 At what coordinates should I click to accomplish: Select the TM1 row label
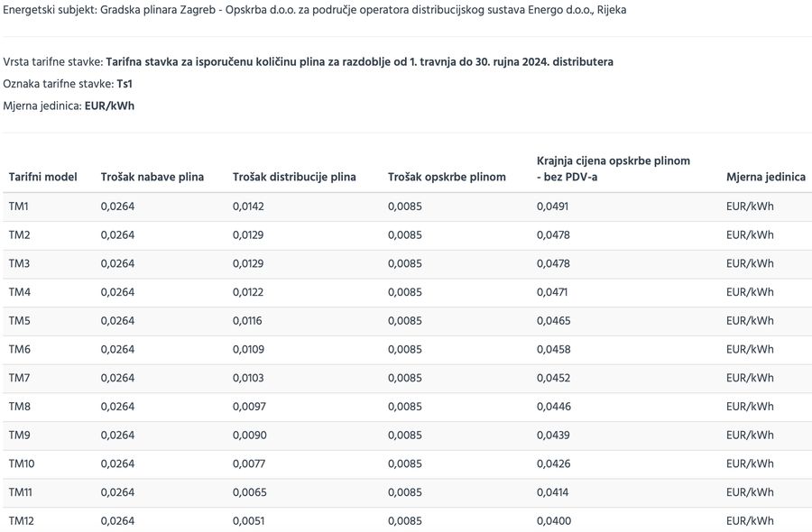[19, 206]
